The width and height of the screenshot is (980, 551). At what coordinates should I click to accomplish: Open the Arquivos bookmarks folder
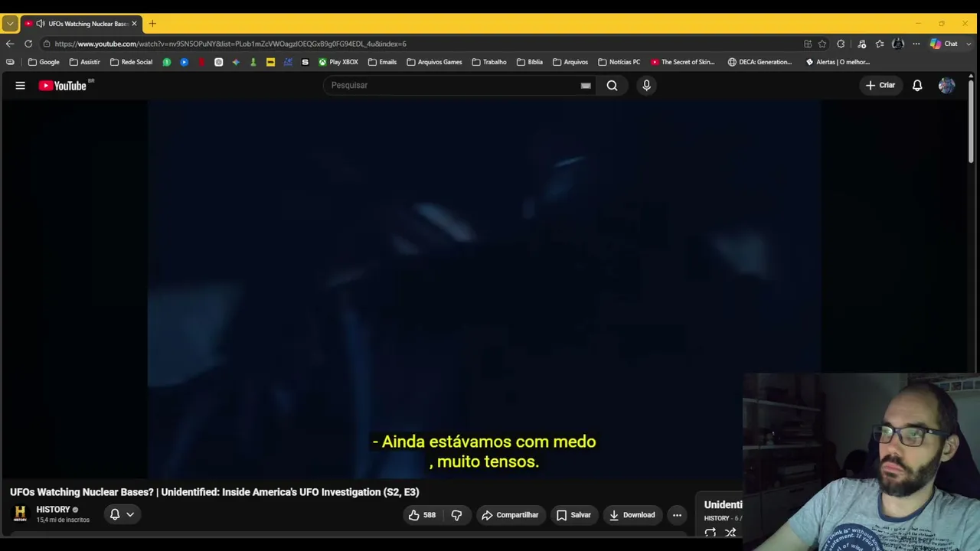coord(570,62)
